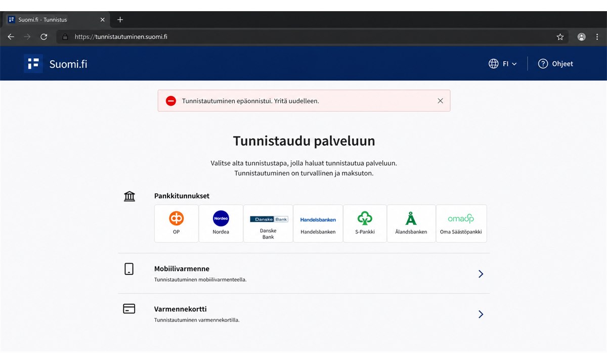Bookmark this page with the star
This screenshot has height=364, width=607.
pos(560,37)
